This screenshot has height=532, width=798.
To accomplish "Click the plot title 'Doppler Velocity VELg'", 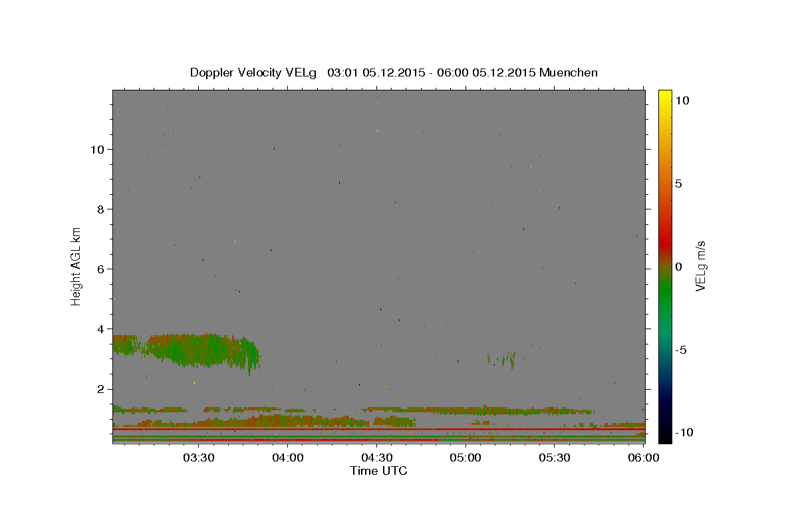I will point(255,72).
